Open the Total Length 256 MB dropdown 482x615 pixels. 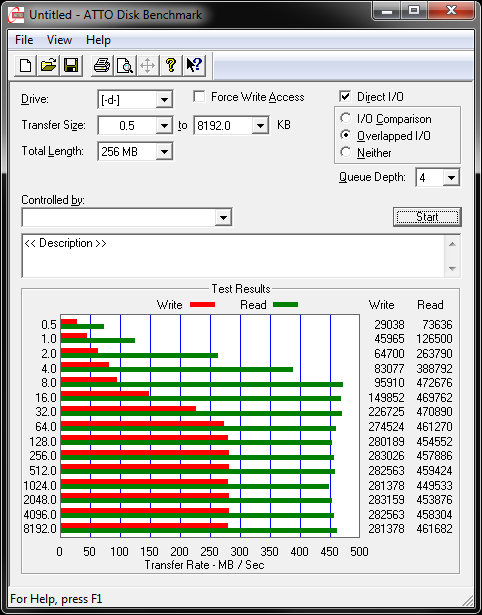pos(135,151)
